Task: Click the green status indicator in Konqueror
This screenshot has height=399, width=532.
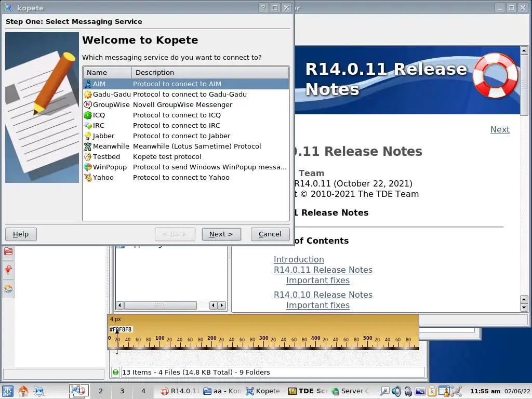Action: click(116, 372)
